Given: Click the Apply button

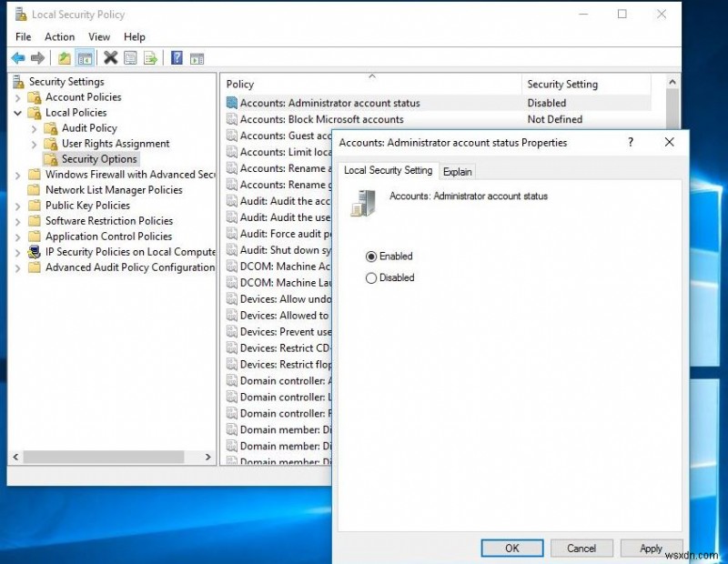Looking at the screenshot, I should pos(652,548).
